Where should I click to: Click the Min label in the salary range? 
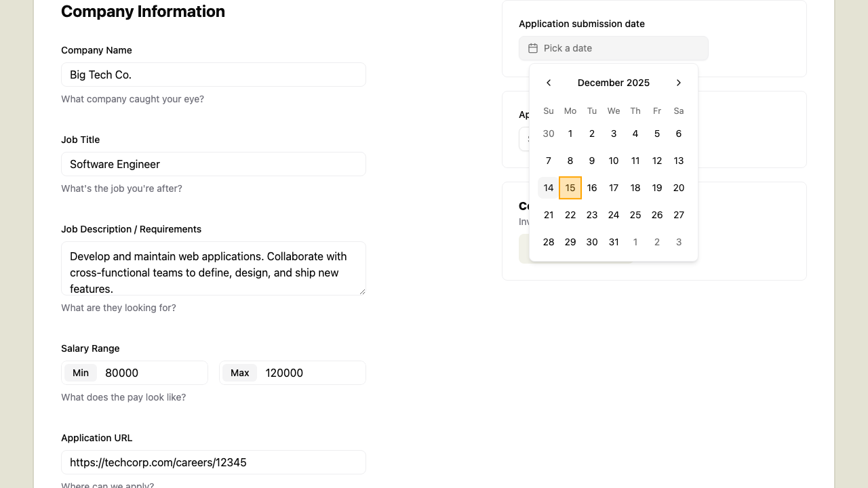80,373
